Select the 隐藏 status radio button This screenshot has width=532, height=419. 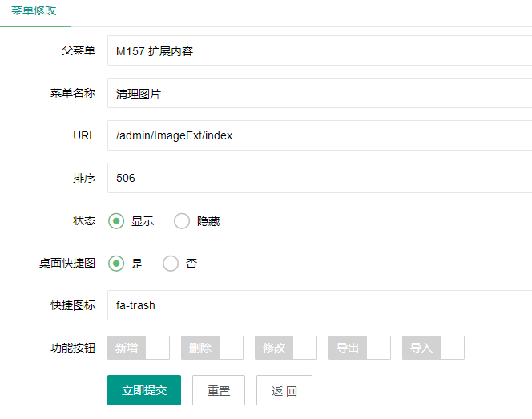[x=183, y=221]
